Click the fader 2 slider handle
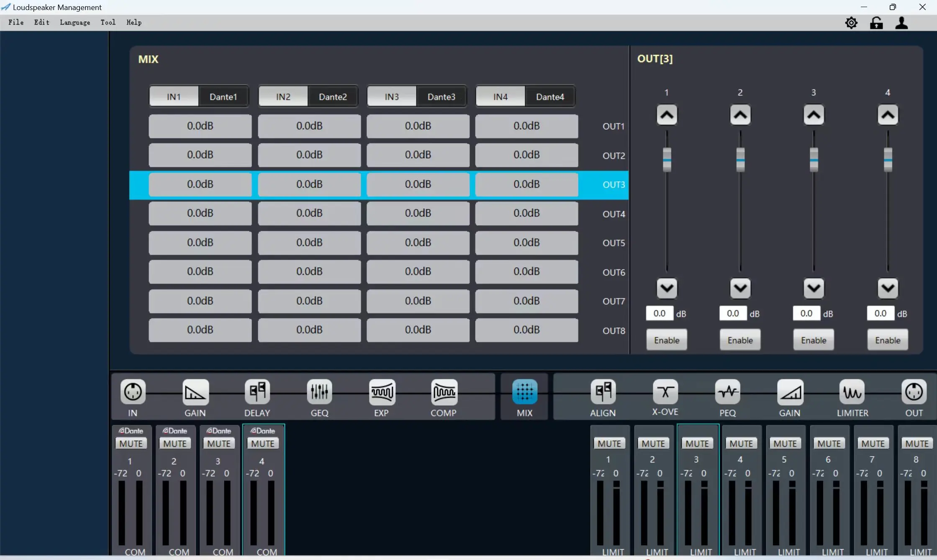This screenshot has width=937, height=560. click(x=740, y=160)
